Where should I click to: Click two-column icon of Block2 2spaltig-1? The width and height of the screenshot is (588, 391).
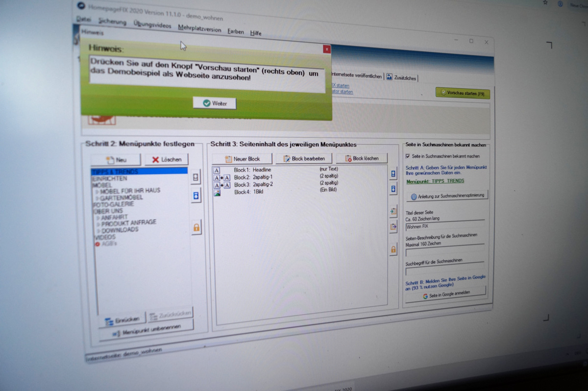click(x=222, y=177)
